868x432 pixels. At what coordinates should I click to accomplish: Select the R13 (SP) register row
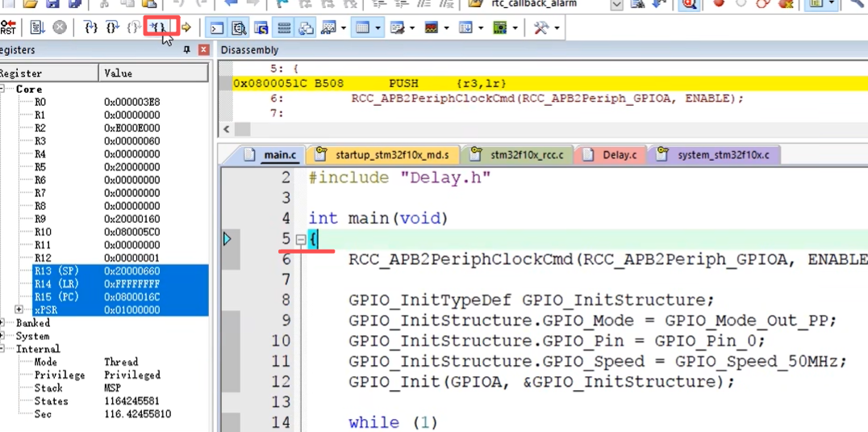tap(121, 271)
